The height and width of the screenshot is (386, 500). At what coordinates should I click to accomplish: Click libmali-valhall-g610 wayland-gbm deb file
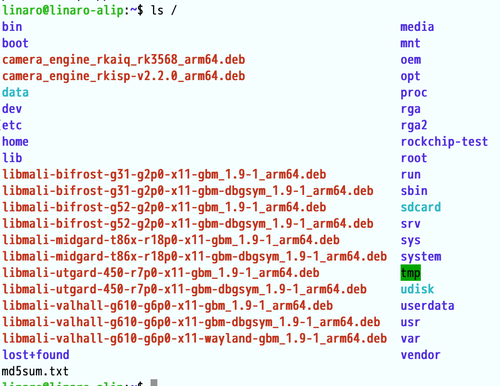(x=194, y=338)
